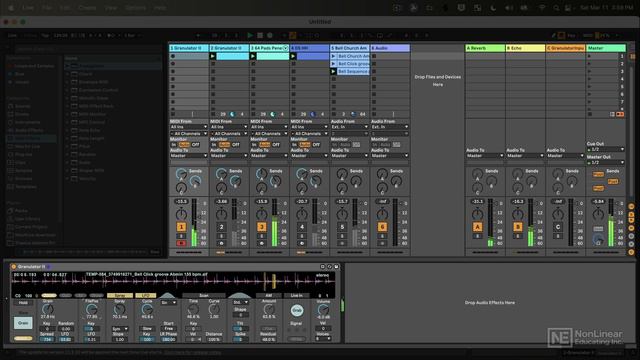This screenshot has width=640, height=360.
Task: Open the Voices dropdown in Granulator II
Action: (323, 339)
